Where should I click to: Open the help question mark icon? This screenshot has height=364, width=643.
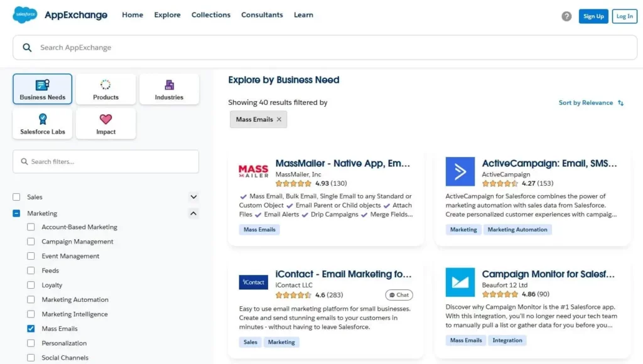[566, 16]
